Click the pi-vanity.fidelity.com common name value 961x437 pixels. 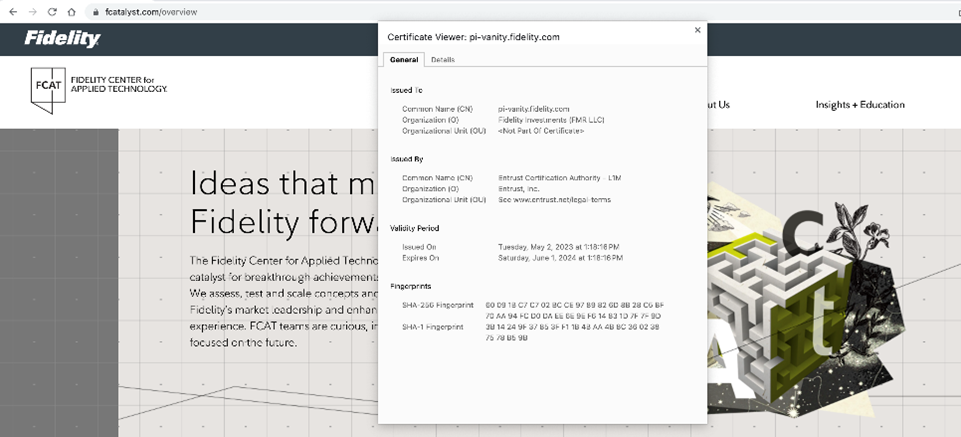coord(533,109)
